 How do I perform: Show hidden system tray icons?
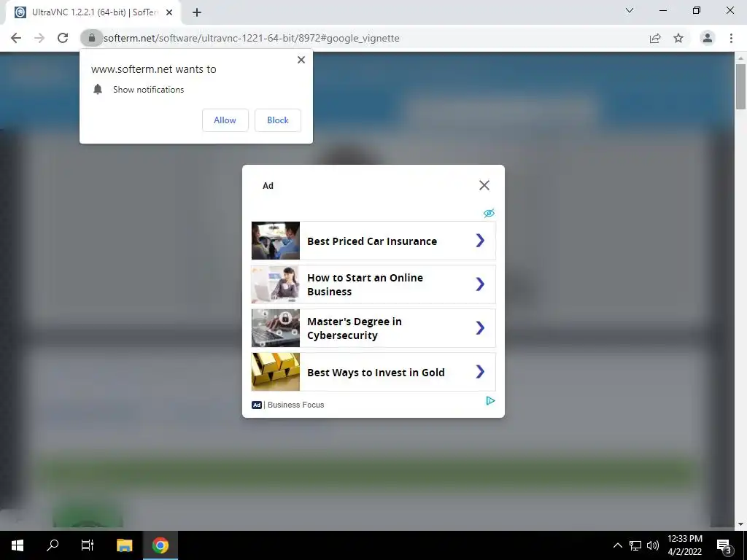point(617,545)
